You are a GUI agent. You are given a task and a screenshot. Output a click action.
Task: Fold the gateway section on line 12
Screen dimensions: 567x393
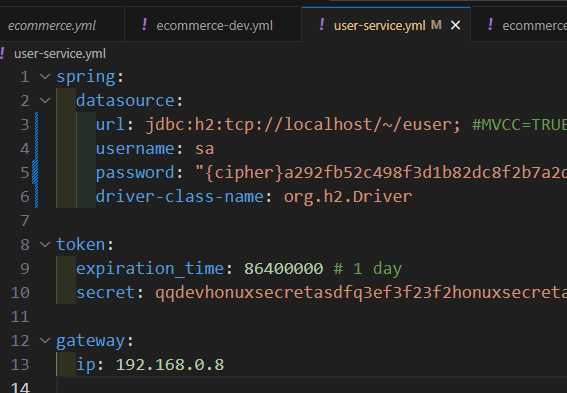pyautogui.click(x=45, y=340)
